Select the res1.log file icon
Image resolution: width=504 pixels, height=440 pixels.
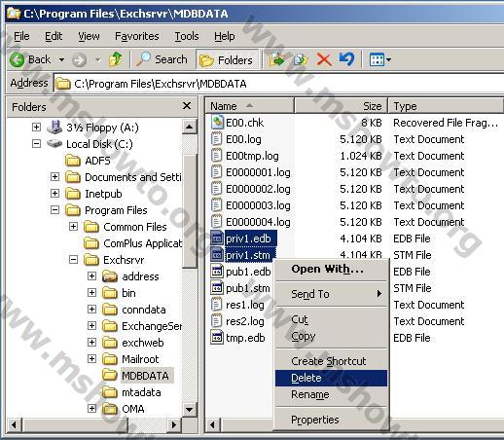[217, 305]
